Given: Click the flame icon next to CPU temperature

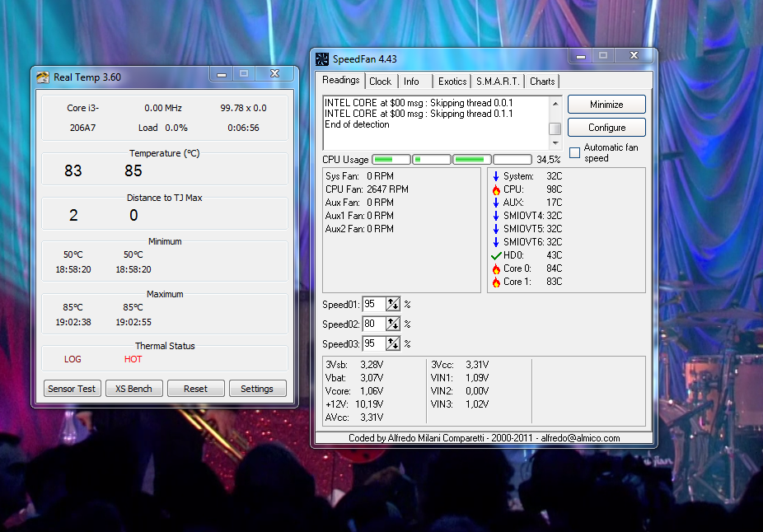Looking at the screenshot, I should click(x=496, y=189).
